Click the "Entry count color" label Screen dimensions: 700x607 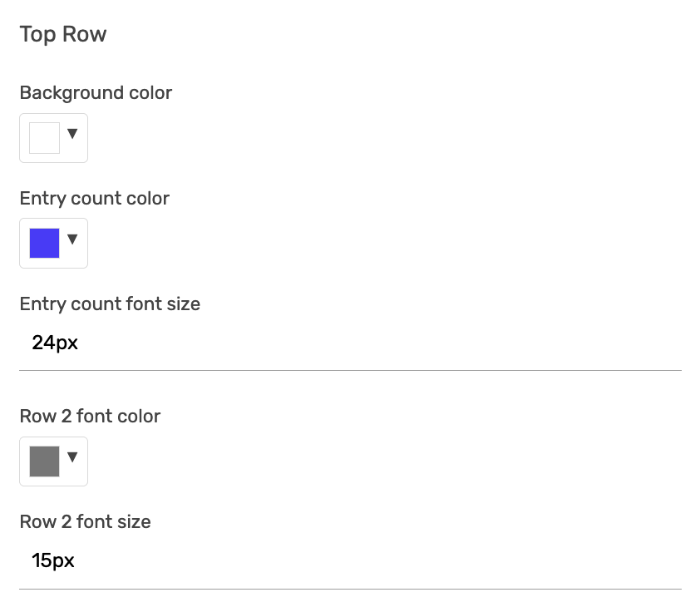pyautogui.click(x=94, y=199)
